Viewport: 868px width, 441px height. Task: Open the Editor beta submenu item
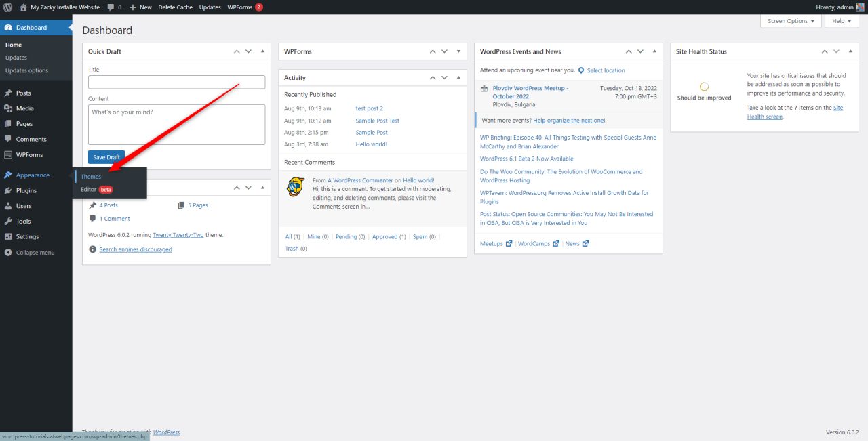88,190
